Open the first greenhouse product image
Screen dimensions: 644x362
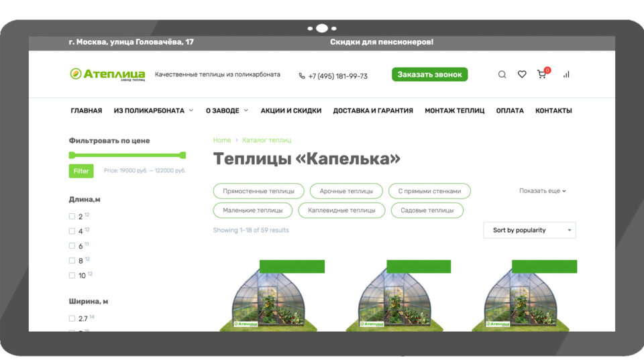(269, 296)
